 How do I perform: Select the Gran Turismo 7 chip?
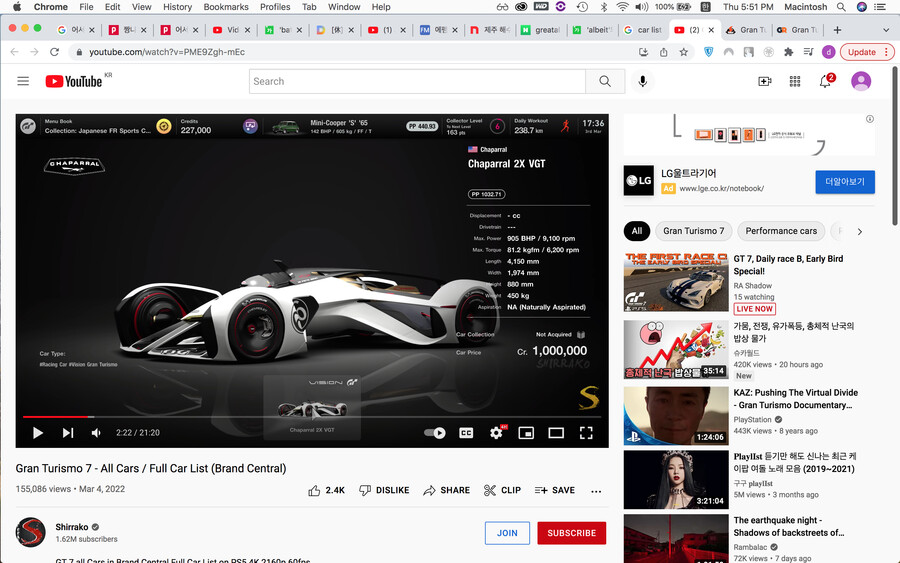[693, 231]
